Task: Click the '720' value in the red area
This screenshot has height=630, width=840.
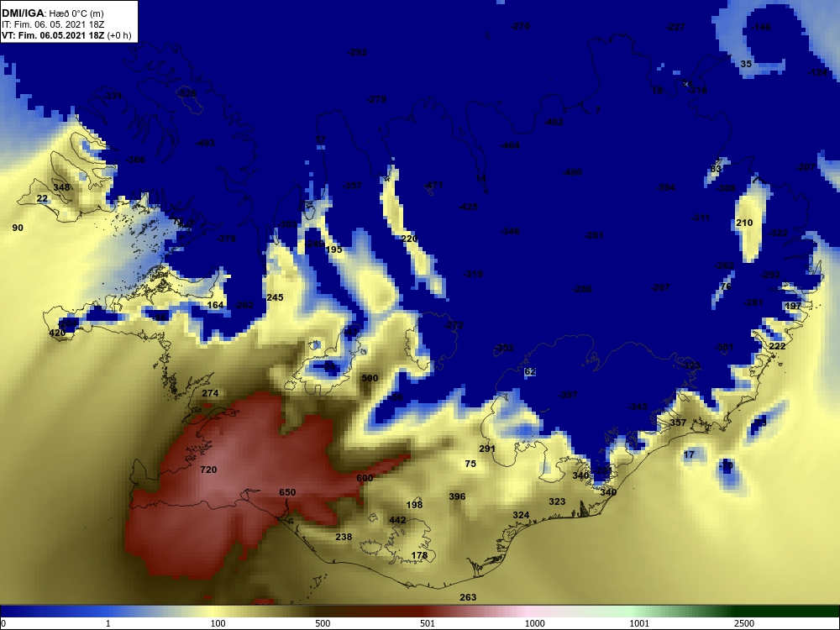Action: pos(208,470)
